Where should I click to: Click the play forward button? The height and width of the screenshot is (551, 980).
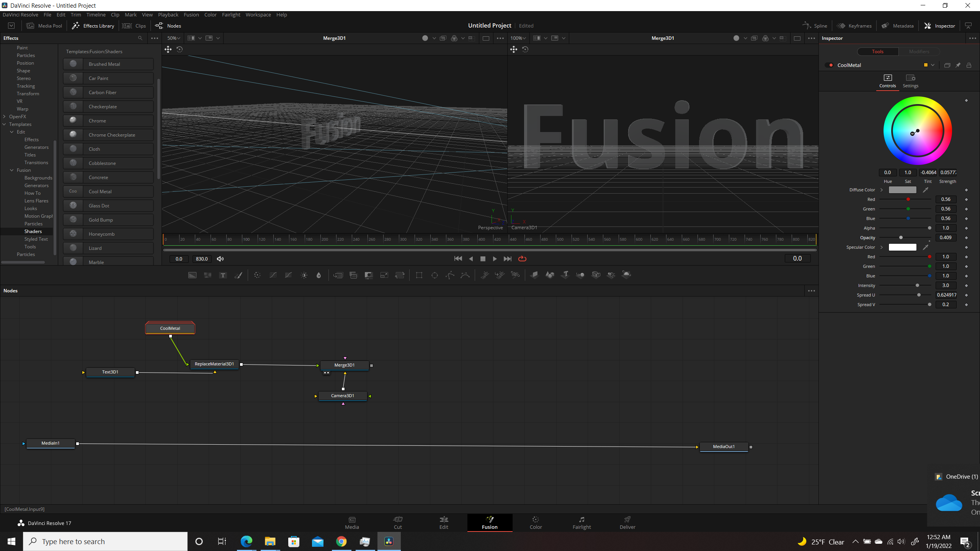point(495,259)
